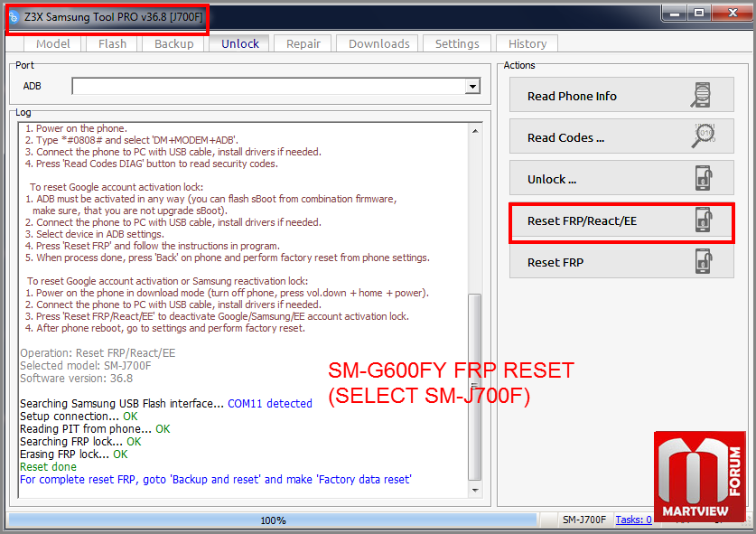Click the binary magnifier icon on Read Codes
Image resolution: width=756 pixels, height=534 pixels.
pos(704,136)
